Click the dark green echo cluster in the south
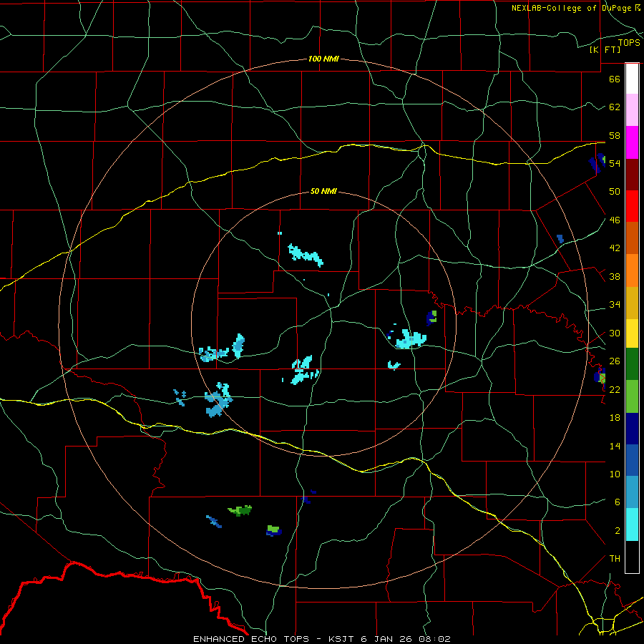The image size is (644, 644). [x=240, y=510]
